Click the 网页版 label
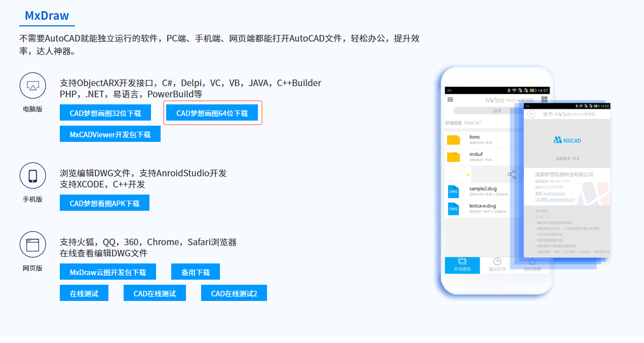 pyautogui.click(x=32, y=268)
